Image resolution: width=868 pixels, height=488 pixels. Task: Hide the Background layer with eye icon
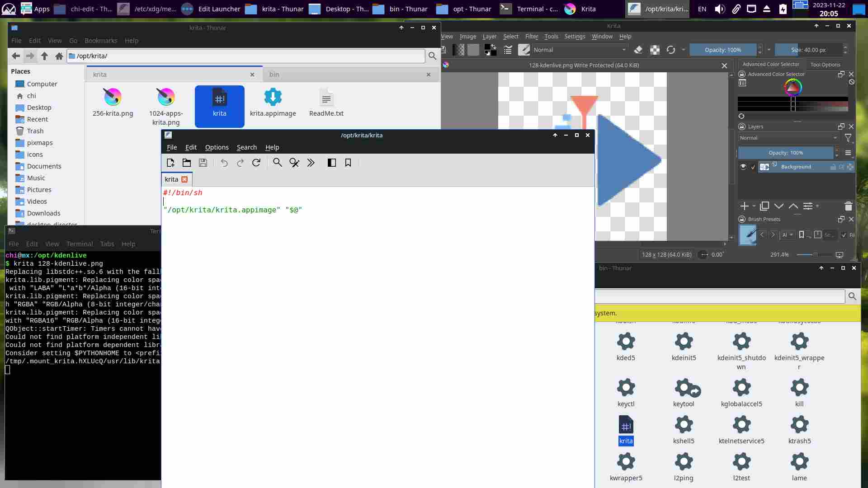coord(743,167)
